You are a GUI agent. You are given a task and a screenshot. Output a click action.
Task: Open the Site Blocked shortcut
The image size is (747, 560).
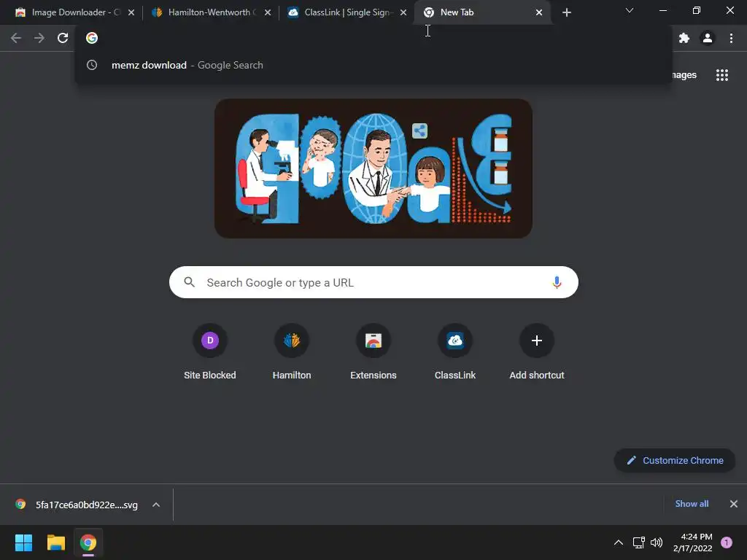pyautogui.click(x=210, y=351)
